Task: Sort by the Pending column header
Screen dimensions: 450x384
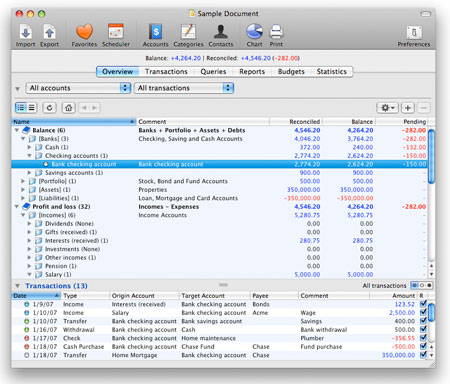Action: tap(401, 122)
